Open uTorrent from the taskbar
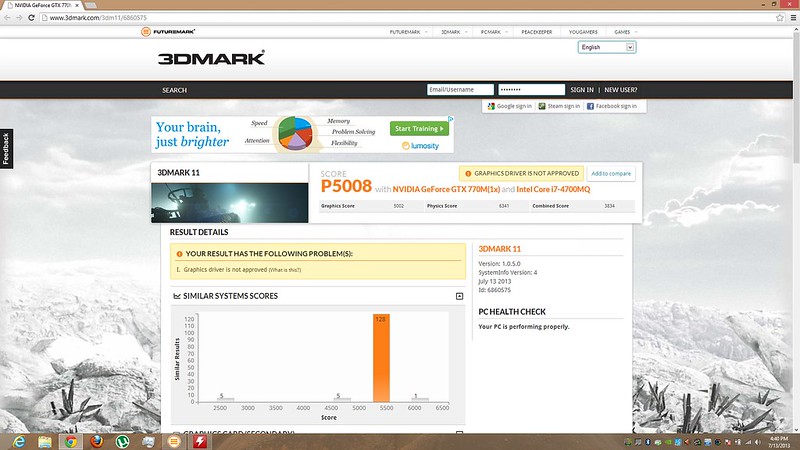This screenshot has width=800, height=450. pyautogui.click(x=122, y=441)
